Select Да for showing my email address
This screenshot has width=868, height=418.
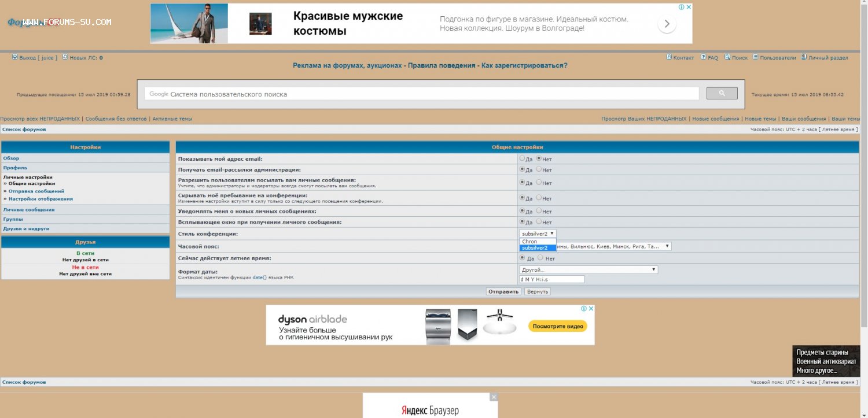523,158
